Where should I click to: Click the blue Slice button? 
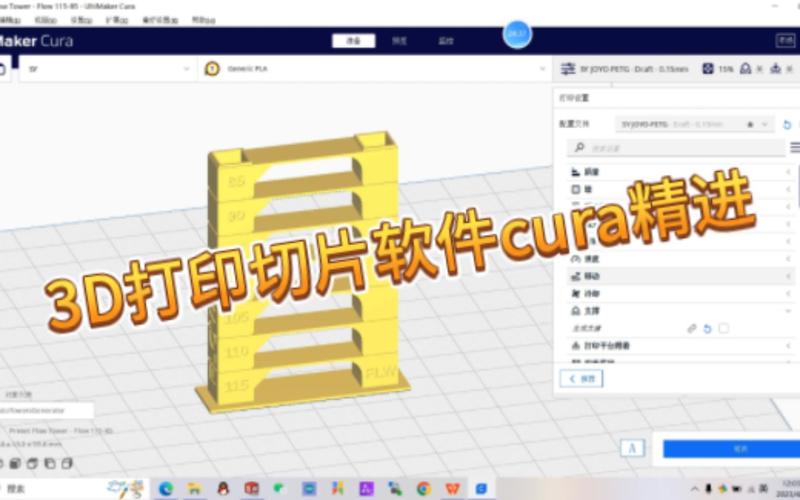pyautogui.click(x=732, y=449)
